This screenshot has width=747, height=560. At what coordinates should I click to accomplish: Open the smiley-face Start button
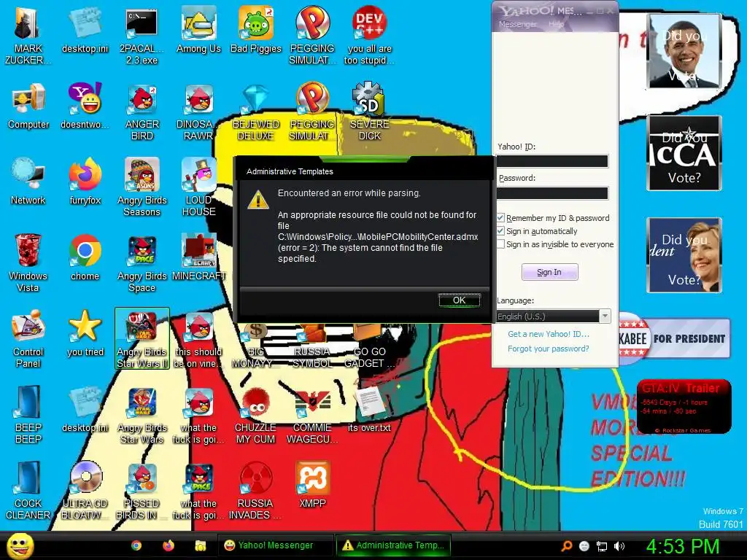pyautogui.click(x=20, y=545)
